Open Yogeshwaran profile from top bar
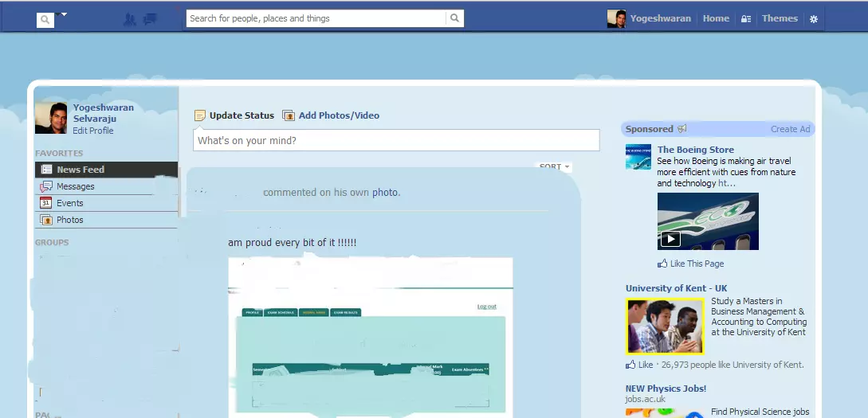The image size is (868, 418). pyautogui.click(x=661, y=18)
